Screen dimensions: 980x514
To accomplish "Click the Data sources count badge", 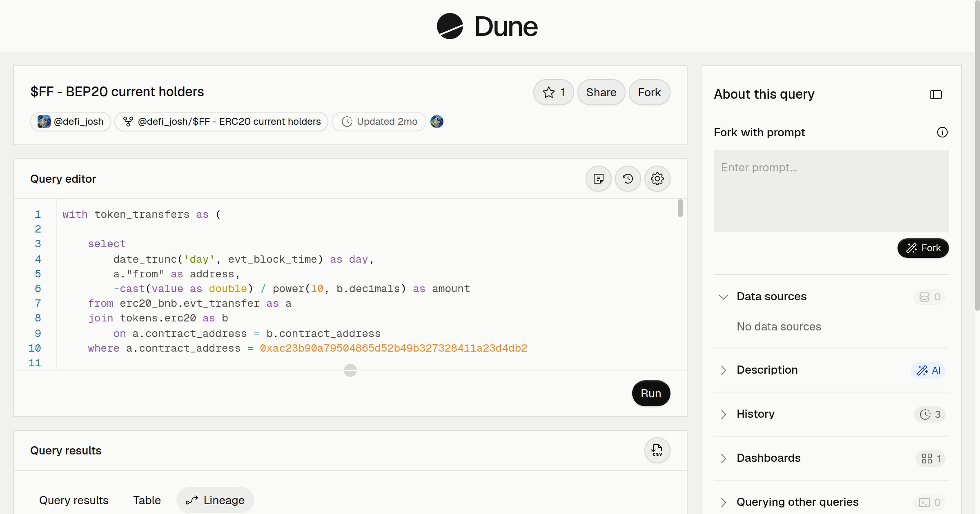I will [x=929, y=297].
